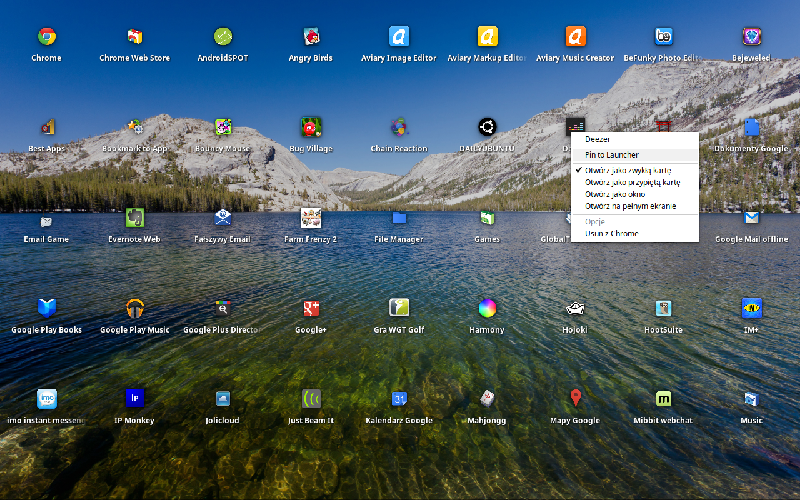Viewport: 800px width, 500px height.
Task: Open Evernote Web
Action: click(x=135, y=218)
